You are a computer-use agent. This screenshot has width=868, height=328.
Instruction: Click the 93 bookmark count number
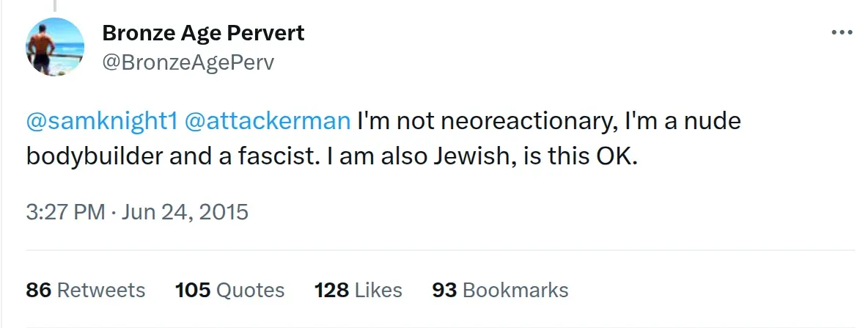click(x=444, y=290)
